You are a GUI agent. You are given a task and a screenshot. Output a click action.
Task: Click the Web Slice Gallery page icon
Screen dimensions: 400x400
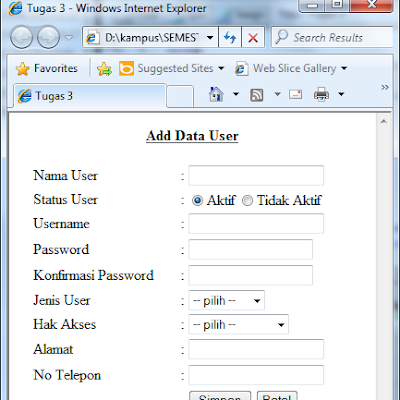pos(241,69)
